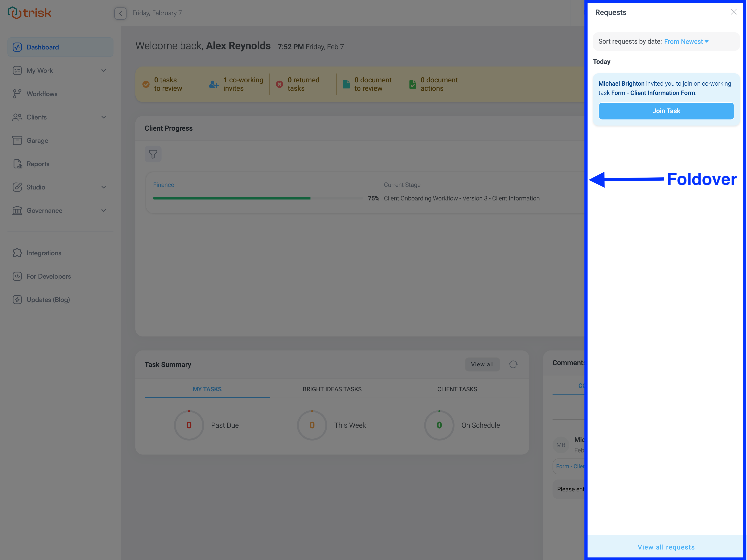Click the Integrations puzzle piece icon
The width and height of the screenshot is (747, 560).
click(17, 253)
